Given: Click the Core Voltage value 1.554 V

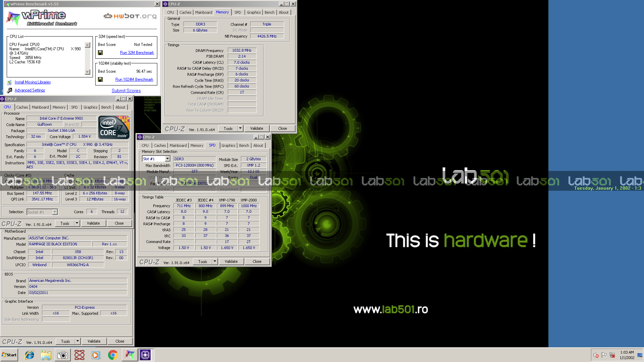Looking at the screenshot, I should pyautogui.click(x=85, y=136).
